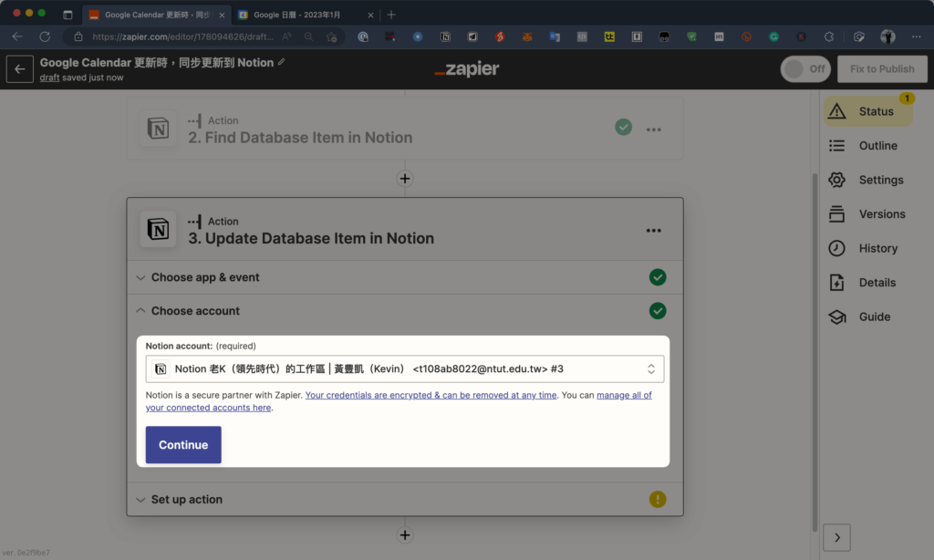Click step 2 green checkmark status
934x560 pixels.
[x=624, y=127]
